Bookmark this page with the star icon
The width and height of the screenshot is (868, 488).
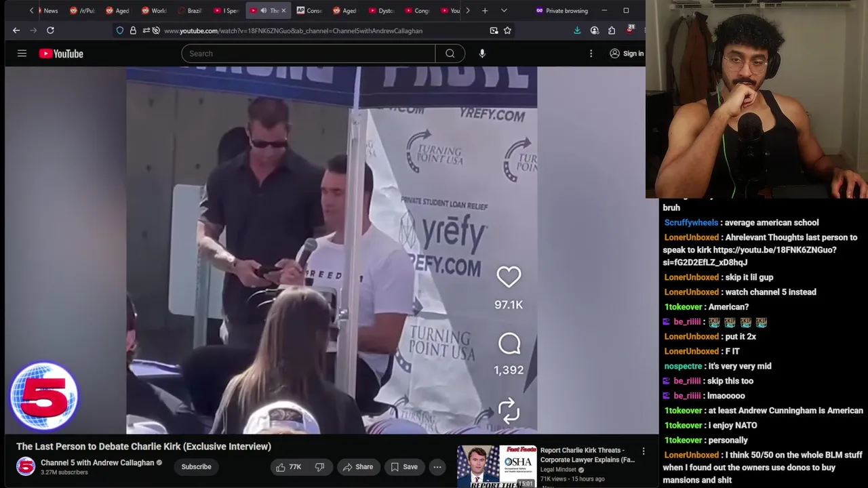coord(507,30)
